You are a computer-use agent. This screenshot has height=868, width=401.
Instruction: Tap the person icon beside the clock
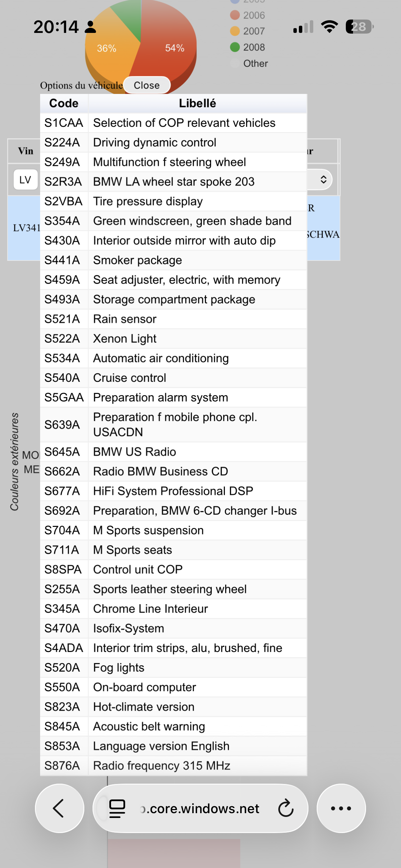(x=90, y=27)
